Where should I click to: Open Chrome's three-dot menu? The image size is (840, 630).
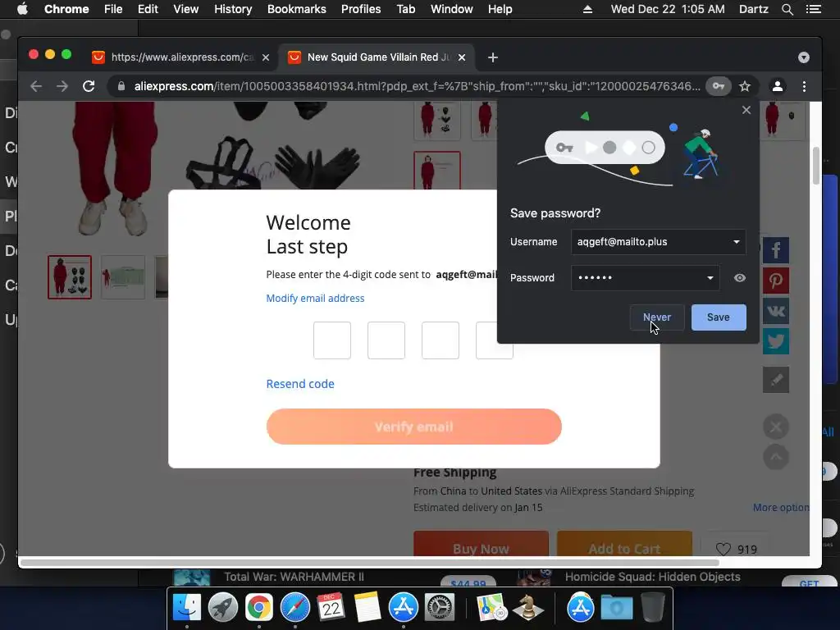coord(804,86)
